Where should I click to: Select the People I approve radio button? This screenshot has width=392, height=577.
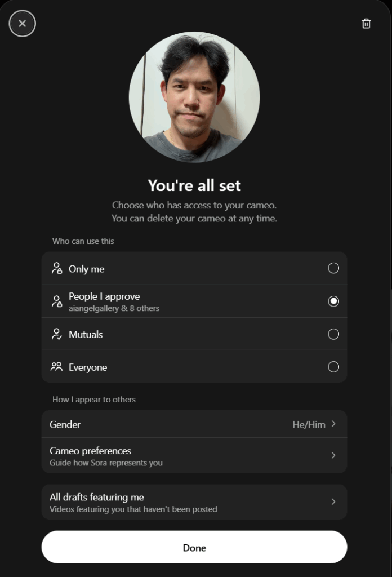pos(333,301)
